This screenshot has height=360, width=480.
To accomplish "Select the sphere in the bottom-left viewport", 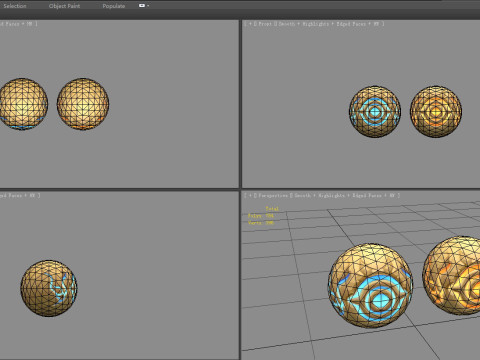I will pos(49,288).
